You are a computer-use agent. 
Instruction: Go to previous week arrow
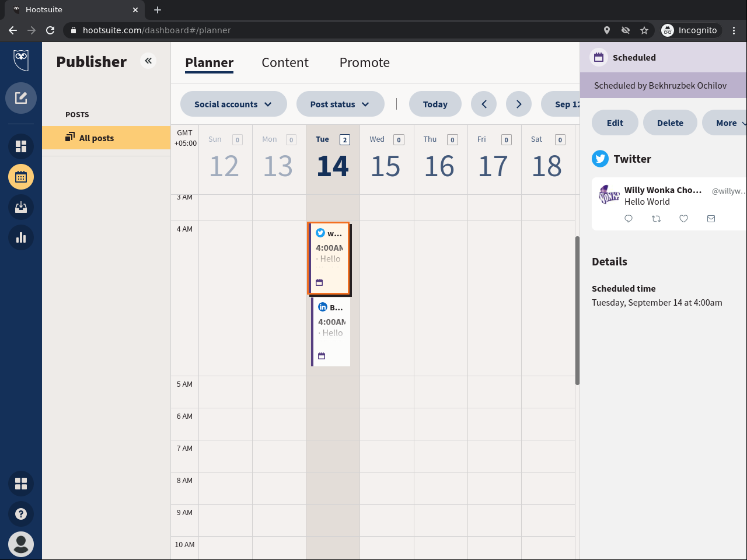[484, 104]
